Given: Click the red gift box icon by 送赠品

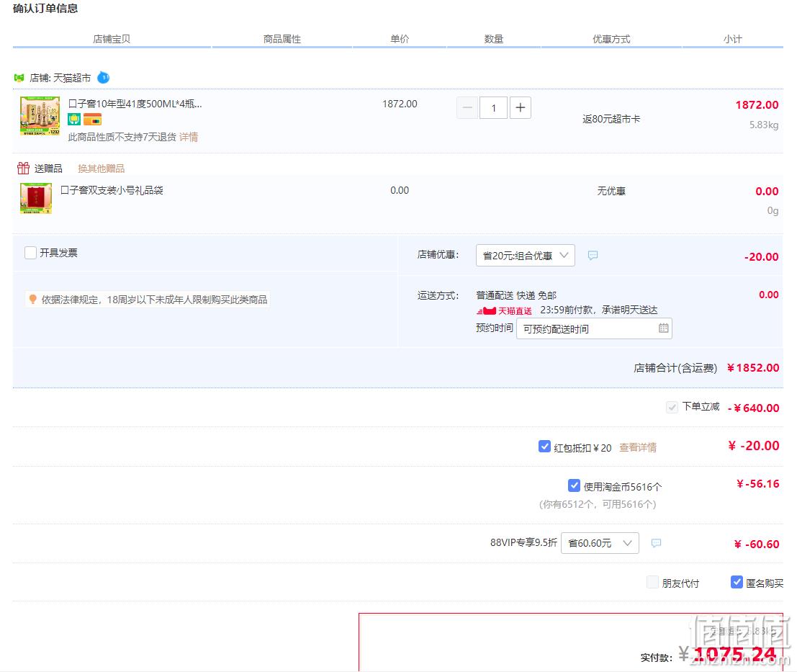Looking at the screenshot, I should point(23,169).
